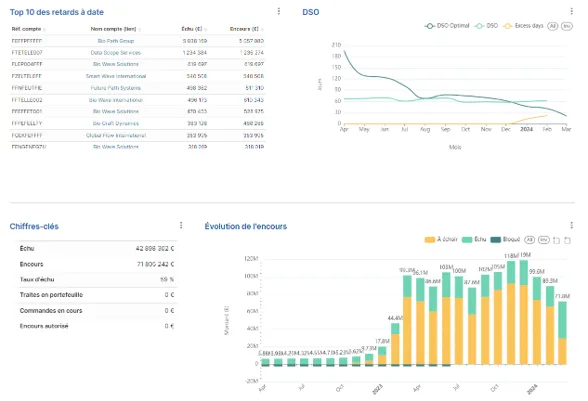This screenshot has width=588, height=401.
Task: Open the Smart Wave International account link
Action: (x=116, y=76)
